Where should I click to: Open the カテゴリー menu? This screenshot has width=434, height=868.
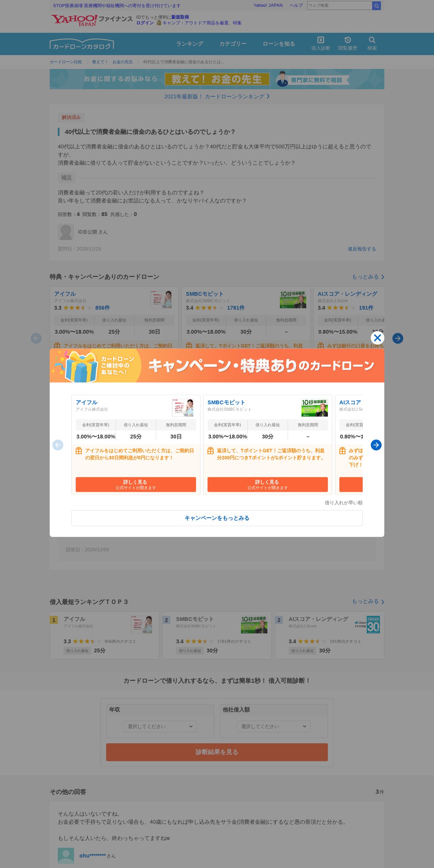233,44
